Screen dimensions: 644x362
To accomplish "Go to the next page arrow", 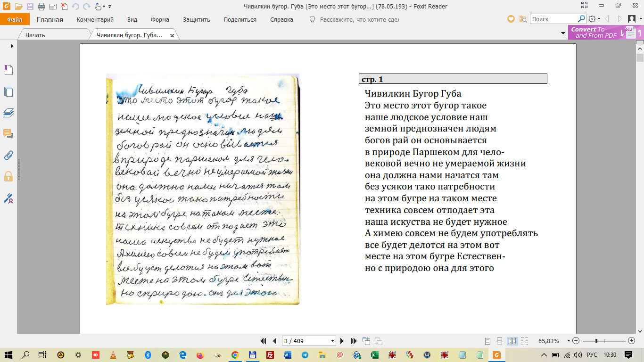I will tap(342, 341).
